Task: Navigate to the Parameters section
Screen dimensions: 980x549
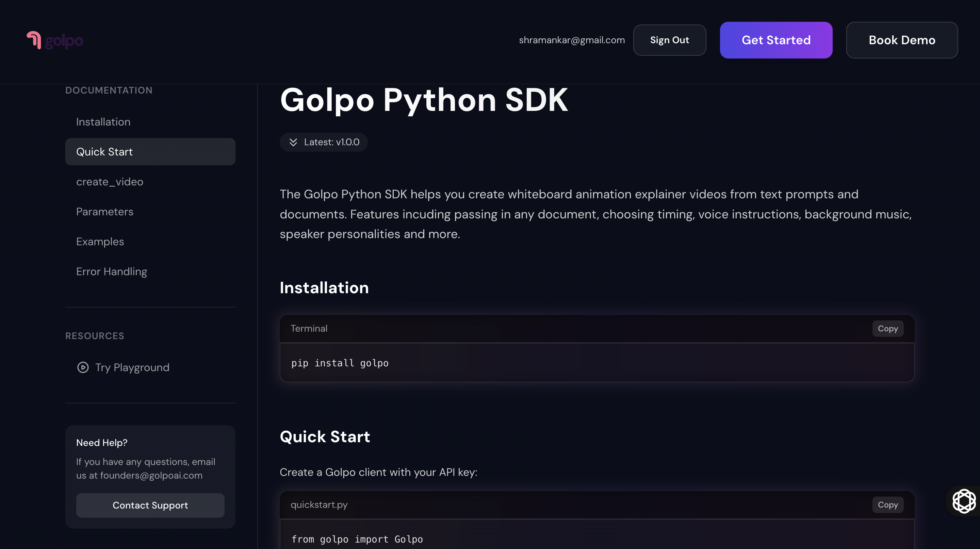Action: point(104,212)
